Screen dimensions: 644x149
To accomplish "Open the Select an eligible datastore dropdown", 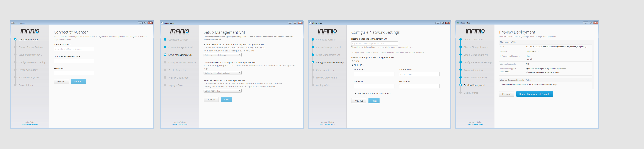I will (x=222, y=73).
